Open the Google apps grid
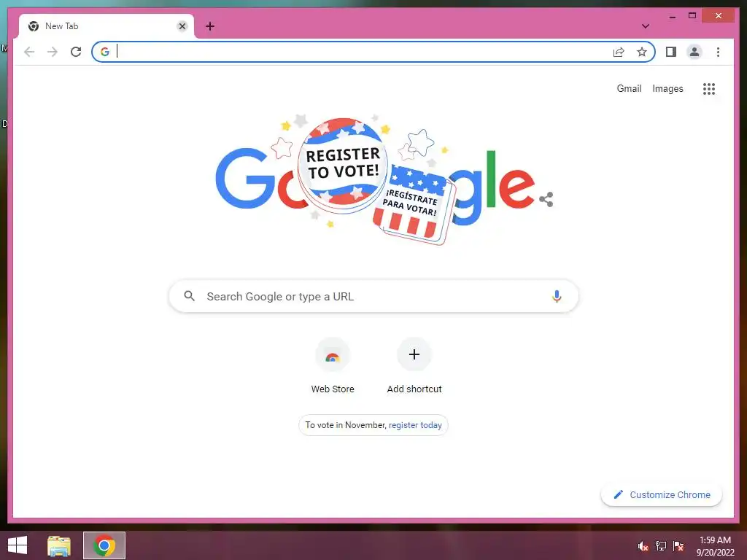 (709, 89)
